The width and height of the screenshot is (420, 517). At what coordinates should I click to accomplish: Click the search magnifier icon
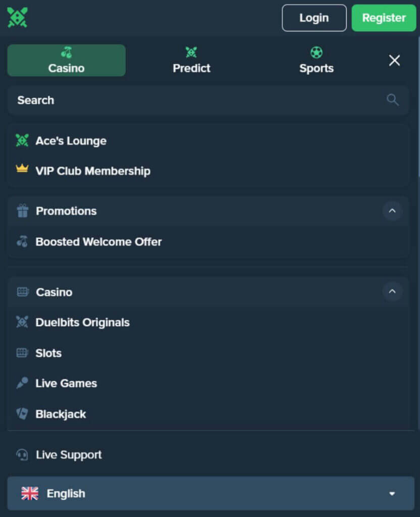click(x=392, y=100)
